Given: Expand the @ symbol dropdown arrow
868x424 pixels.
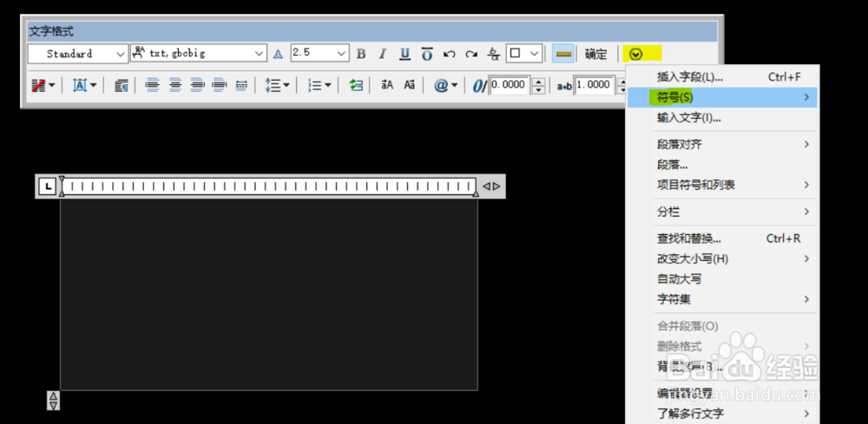Looking at the screenshot, I should (455, 86).
